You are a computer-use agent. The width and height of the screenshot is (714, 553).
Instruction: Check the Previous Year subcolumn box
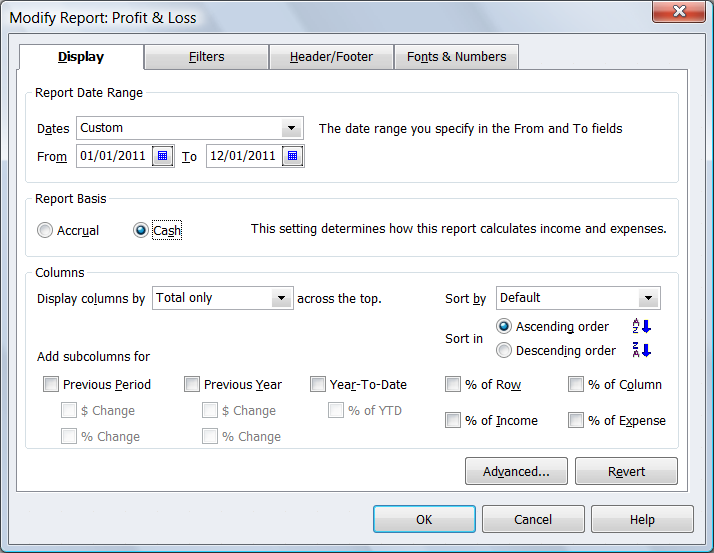192,384
